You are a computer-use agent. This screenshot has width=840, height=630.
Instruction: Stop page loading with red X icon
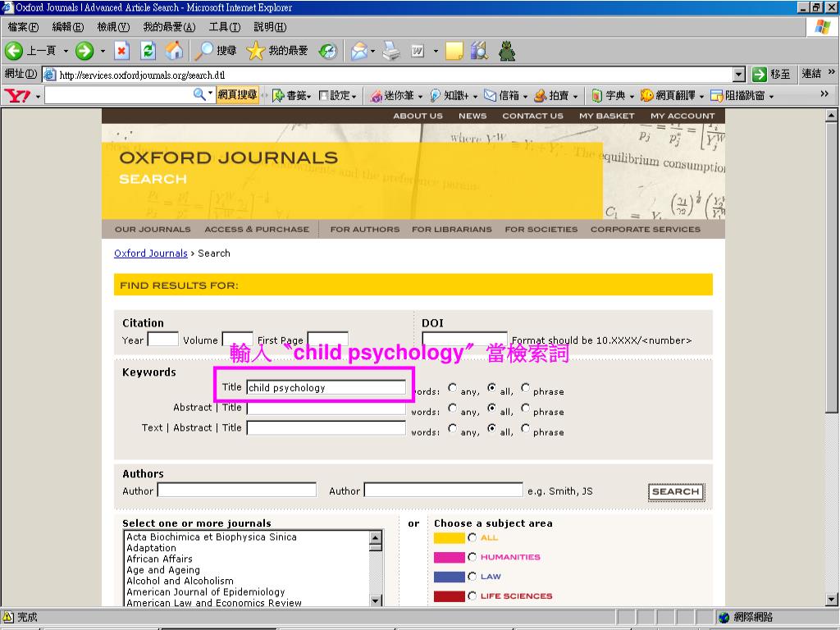[122, 51]
